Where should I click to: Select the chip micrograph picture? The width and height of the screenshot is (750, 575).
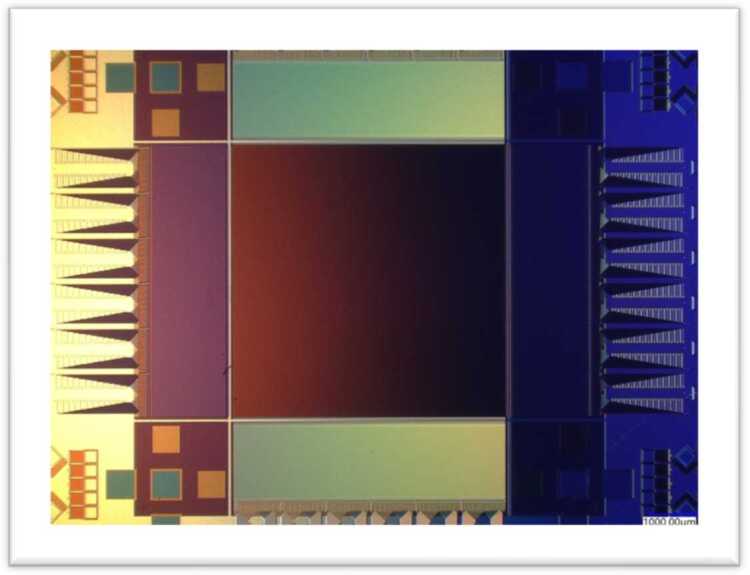coord(374,287)
